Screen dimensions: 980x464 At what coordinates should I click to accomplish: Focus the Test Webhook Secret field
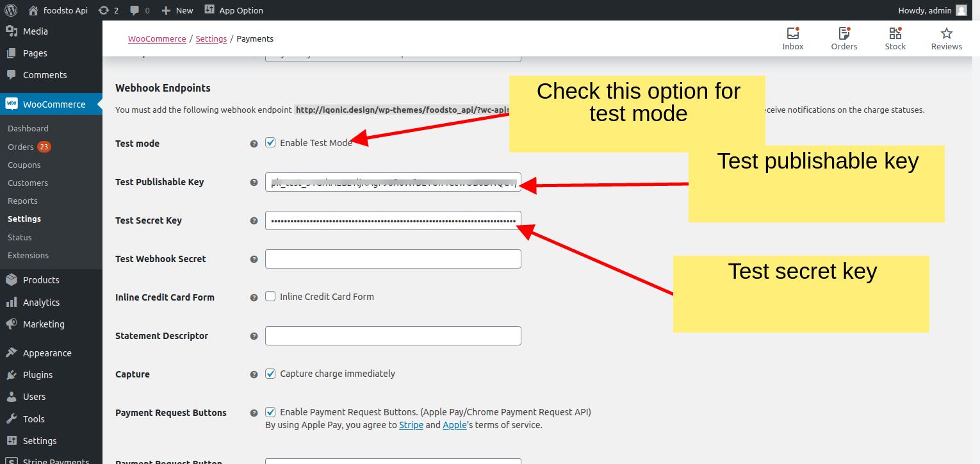coord(393,259)
